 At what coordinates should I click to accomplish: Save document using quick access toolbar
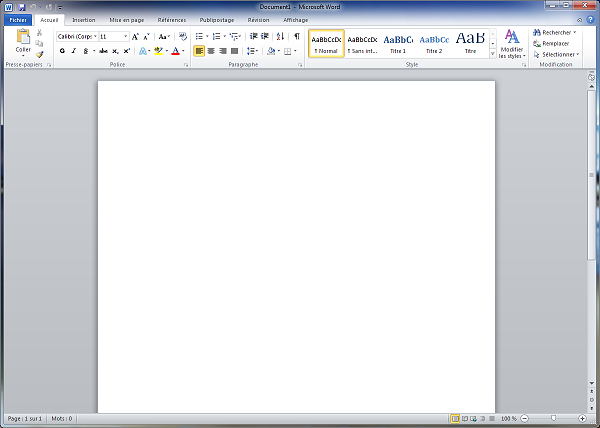point(21,6)
